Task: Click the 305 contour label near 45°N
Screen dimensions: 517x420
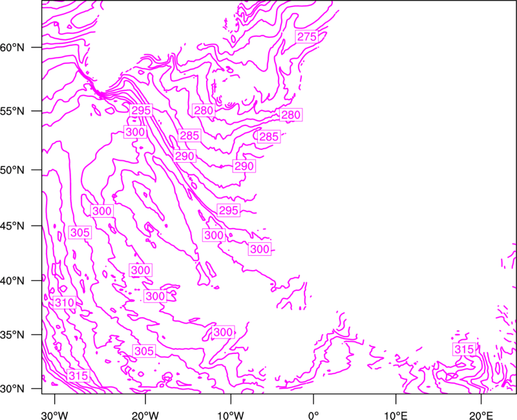Action: 79,233
